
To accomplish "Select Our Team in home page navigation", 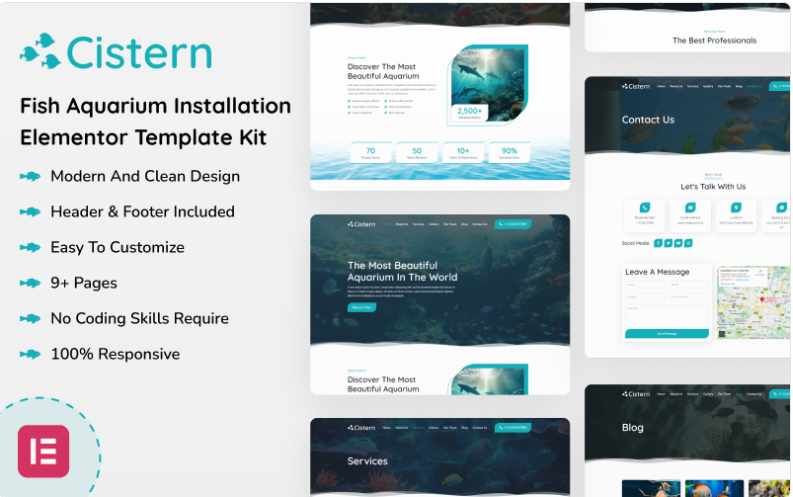I will click(450, 224).
